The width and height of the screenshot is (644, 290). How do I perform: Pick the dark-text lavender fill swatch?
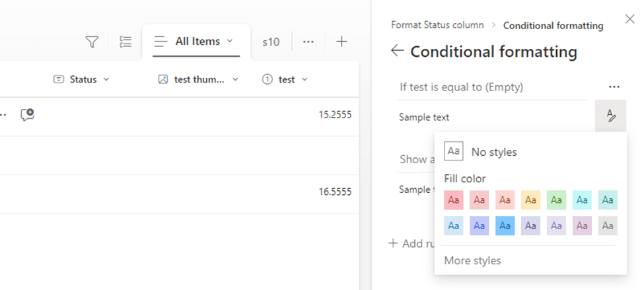[530, 225]
